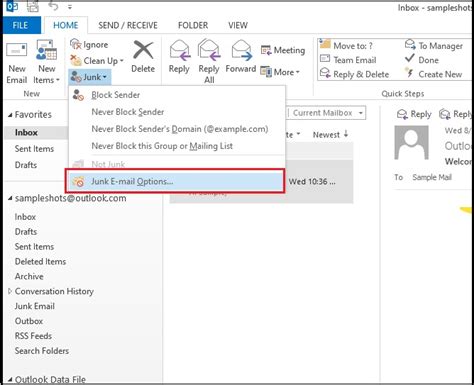Screen dimensions: 474x385
Task: Click Reply in the reading pane
Action: click(414, 114)
